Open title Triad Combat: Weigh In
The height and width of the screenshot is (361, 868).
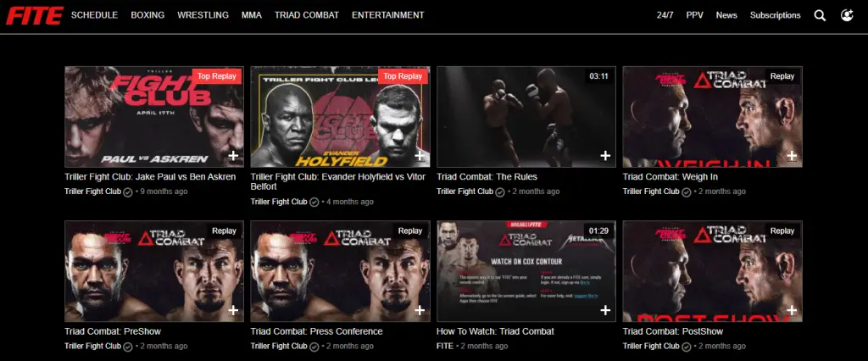pyautogui.click(x=670, y=177)
